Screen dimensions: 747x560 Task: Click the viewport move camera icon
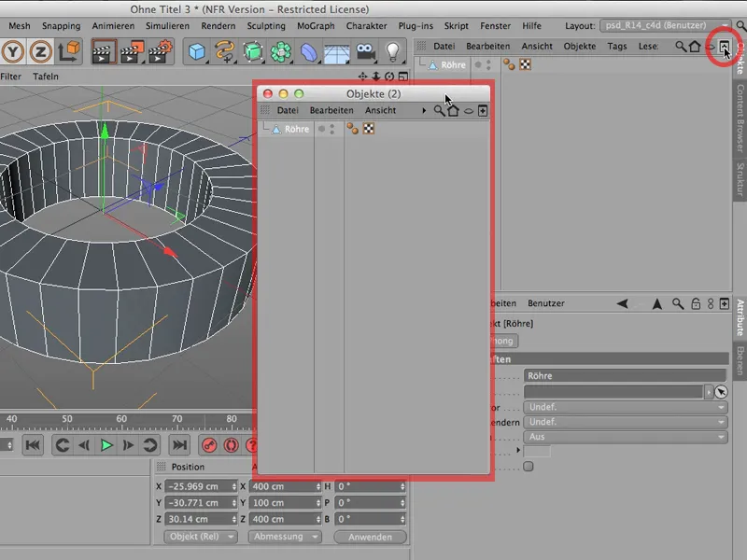[x=362, y=77]
